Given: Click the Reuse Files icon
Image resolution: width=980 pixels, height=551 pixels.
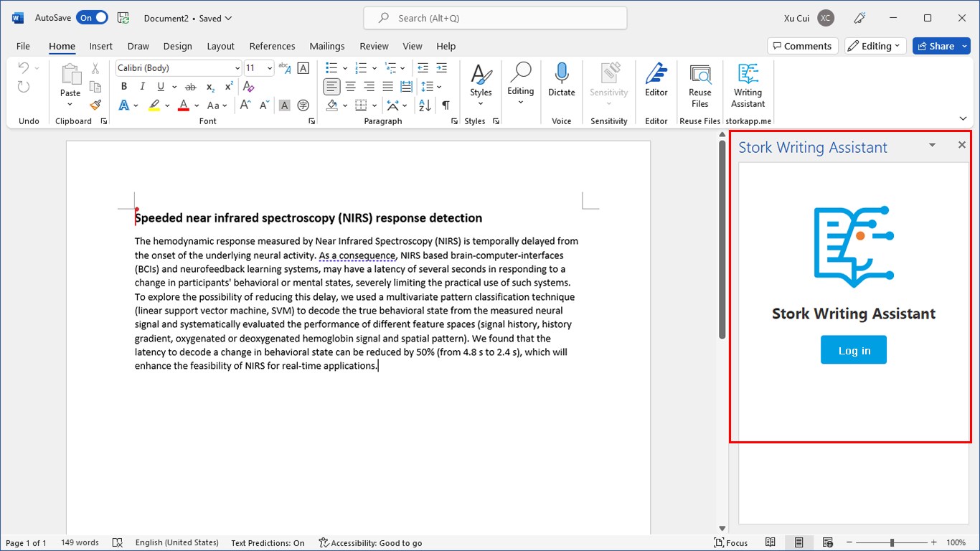Looking at the screenshot, I should [699, 85].
